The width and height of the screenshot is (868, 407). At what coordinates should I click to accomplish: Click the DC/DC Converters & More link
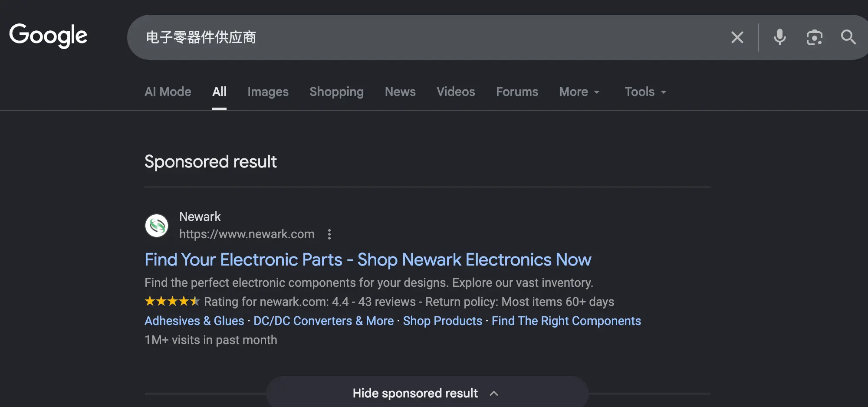coord(323,321)
